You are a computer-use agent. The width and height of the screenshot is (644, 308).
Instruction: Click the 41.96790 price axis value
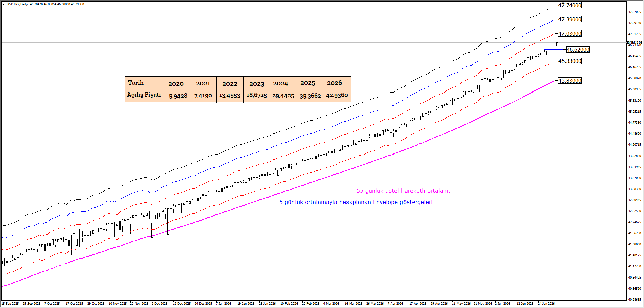[x=635, y=233]
